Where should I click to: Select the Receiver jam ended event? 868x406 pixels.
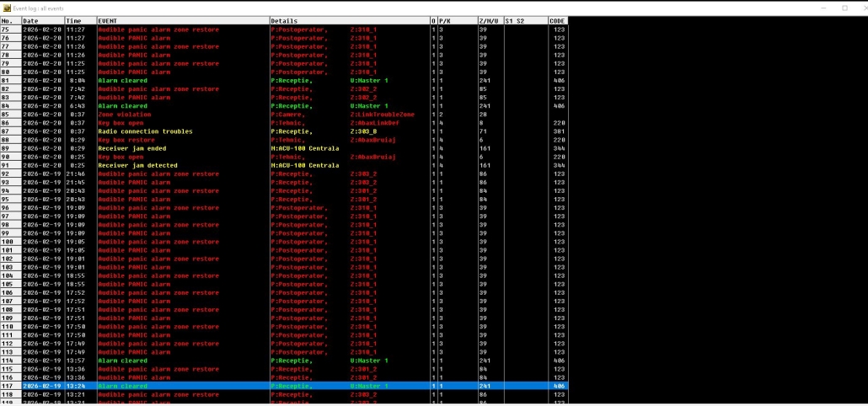tap(131, 148)
